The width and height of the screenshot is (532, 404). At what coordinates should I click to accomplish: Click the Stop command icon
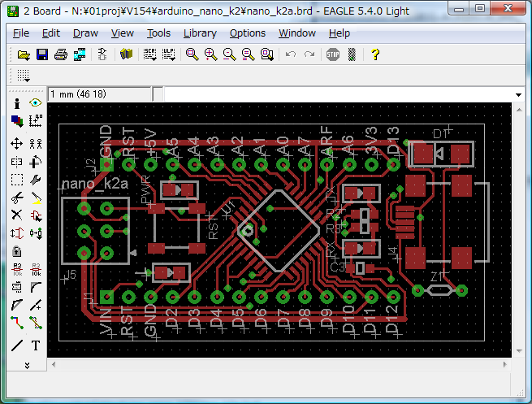coord(332,54)
